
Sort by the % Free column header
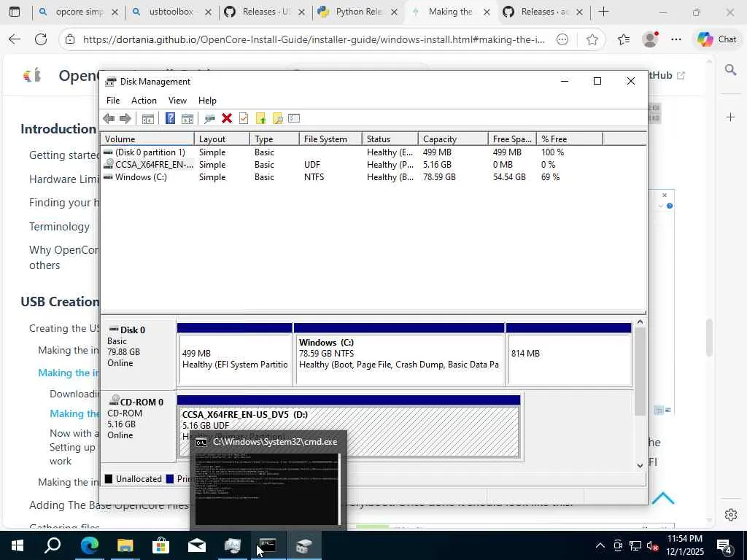click(x=569, y=139)
